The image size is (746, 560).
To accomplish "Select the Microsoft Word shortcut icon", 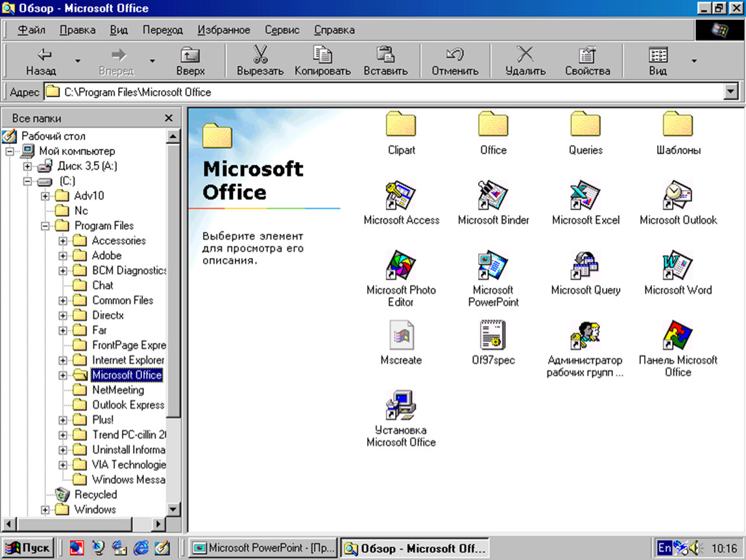I will tap(677, 265).
